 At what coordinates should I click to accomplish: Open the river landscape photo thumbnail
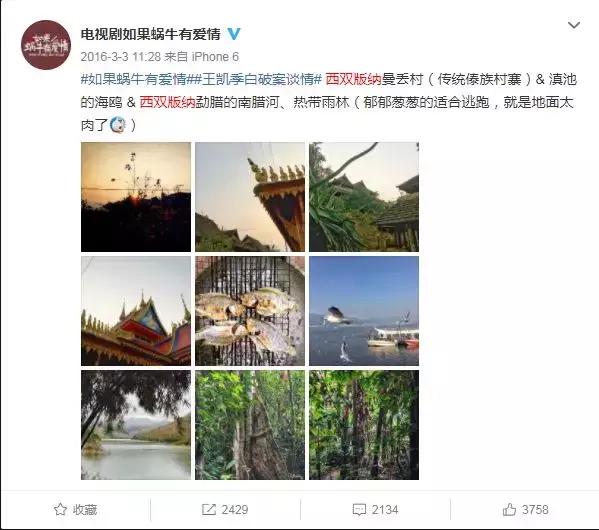(136, 425)
